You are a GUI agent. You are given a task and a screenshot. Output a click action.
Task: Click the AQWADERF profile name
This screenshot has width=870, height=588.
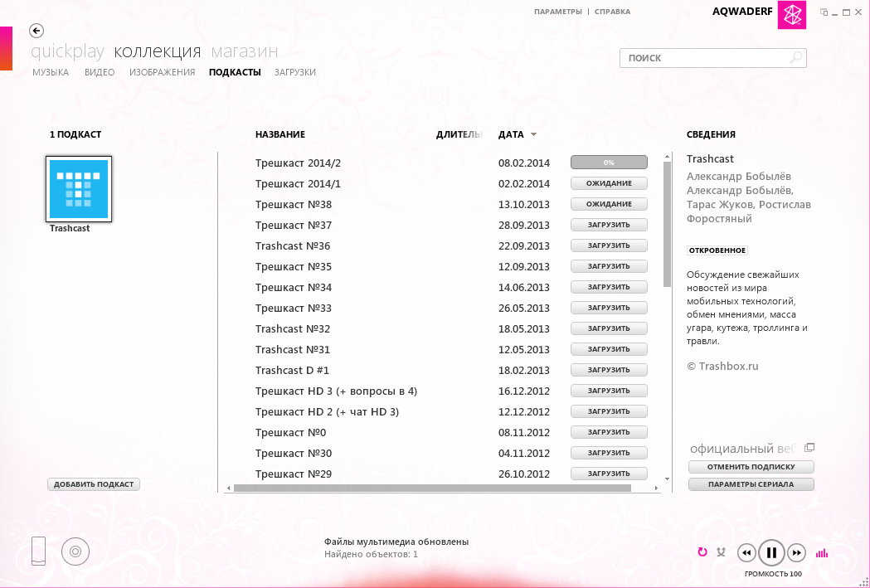point(742,11)
